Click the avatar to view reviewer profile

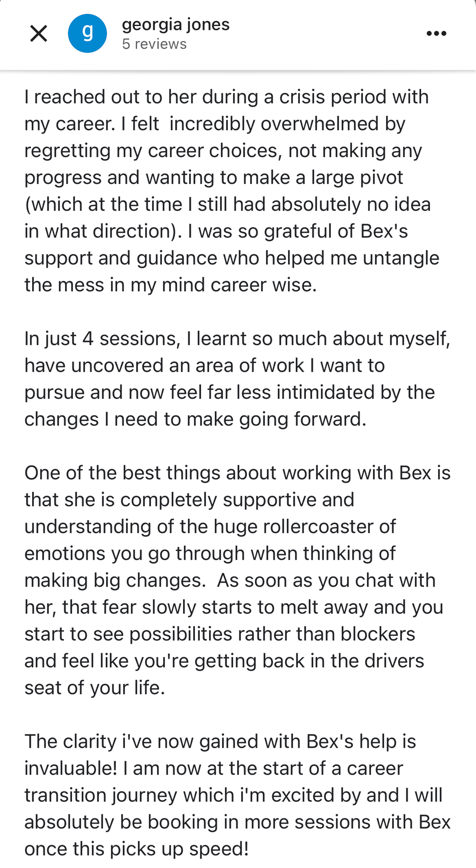pos(87,33)
